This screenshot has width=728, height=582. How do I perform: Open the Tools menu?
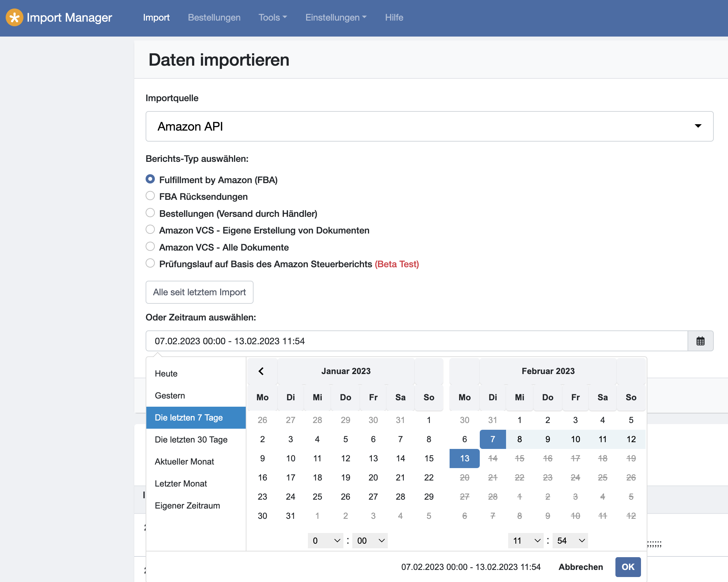click(x=272, y=17)
